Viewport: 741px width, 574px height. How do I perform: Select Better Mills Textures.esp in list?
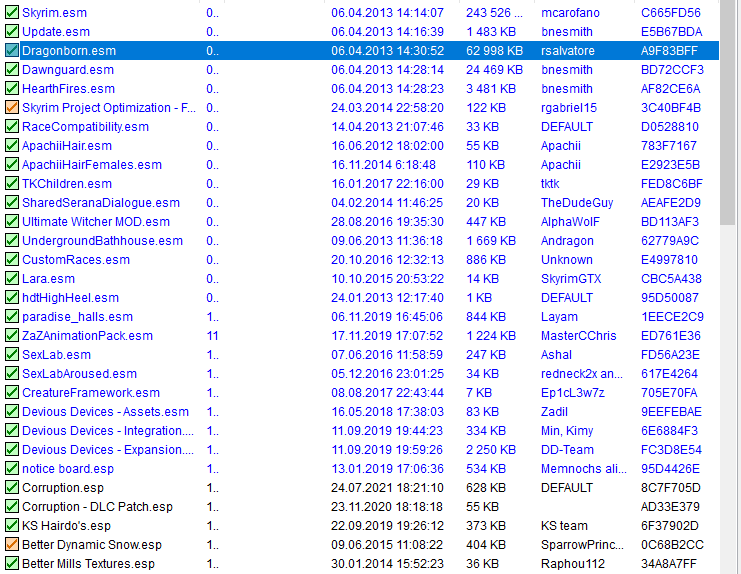point(88,564)
